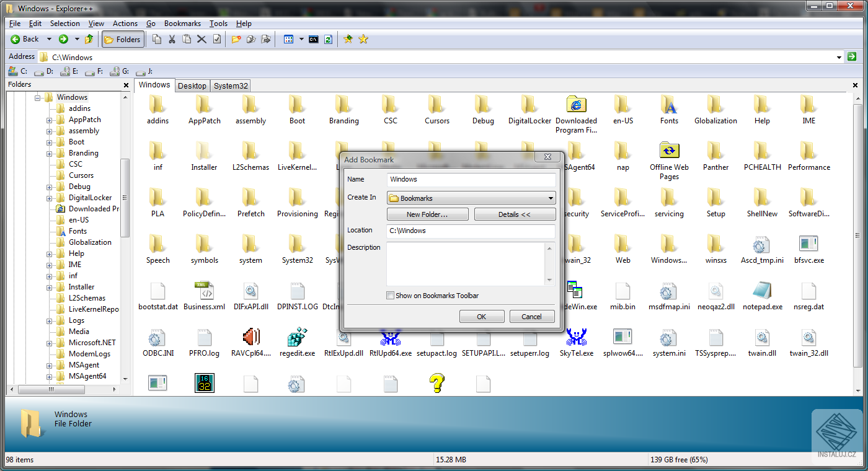This screenshot has width=868, height=471.
Task: Enable Show on Bookmarks Toolbar checkbox
Action: 390,296
